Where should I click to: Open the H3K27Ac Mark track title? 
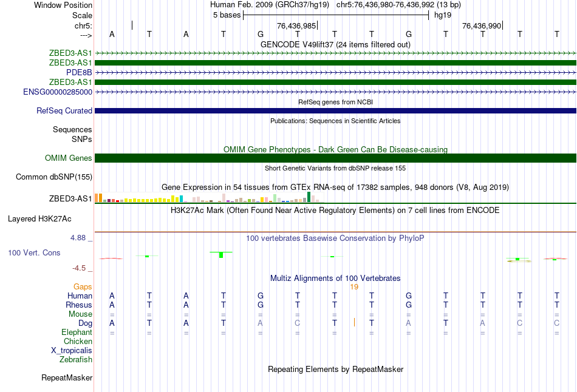(x=335, y=211)
